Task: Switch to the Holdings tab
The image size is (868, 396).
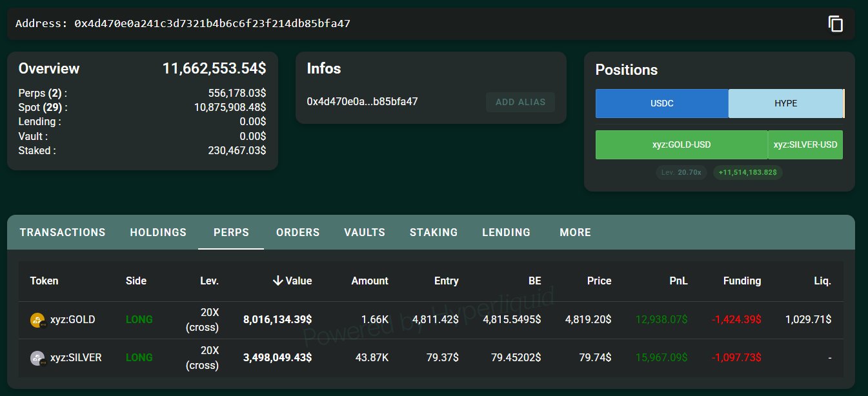Action: point(158,232)
